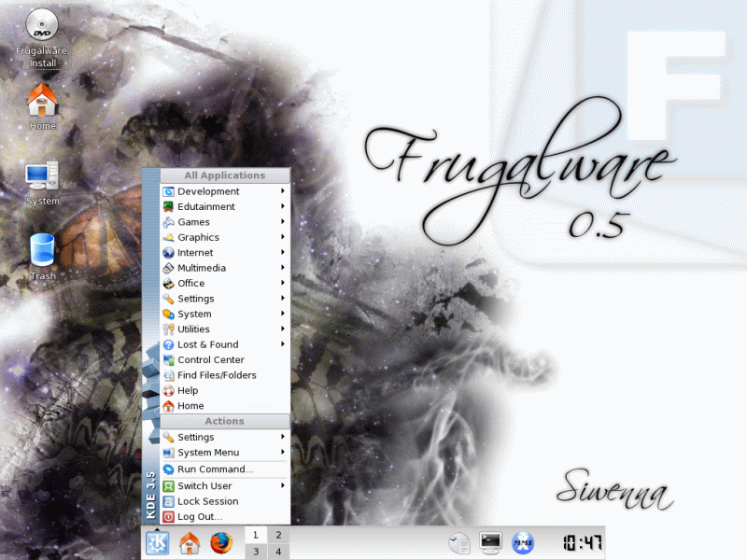Open the Home folder icon on the desktop

[x=42, y=106]
